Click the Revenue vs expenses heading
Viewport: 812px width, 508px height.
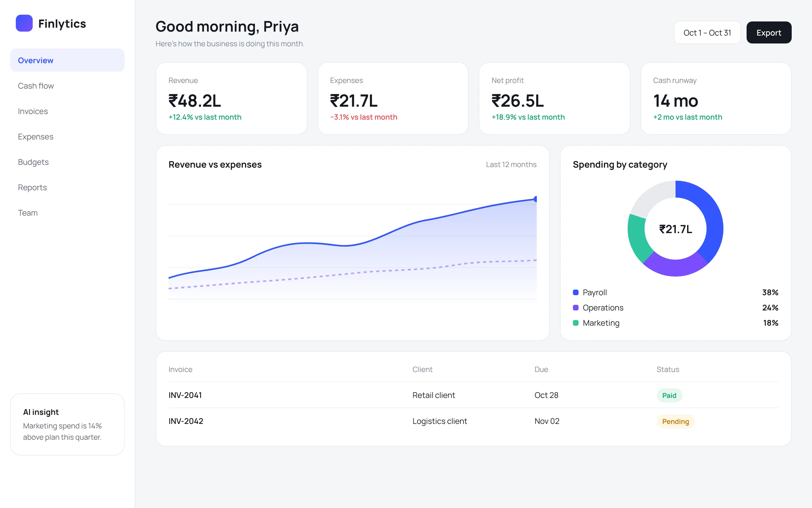pos(215,165)
